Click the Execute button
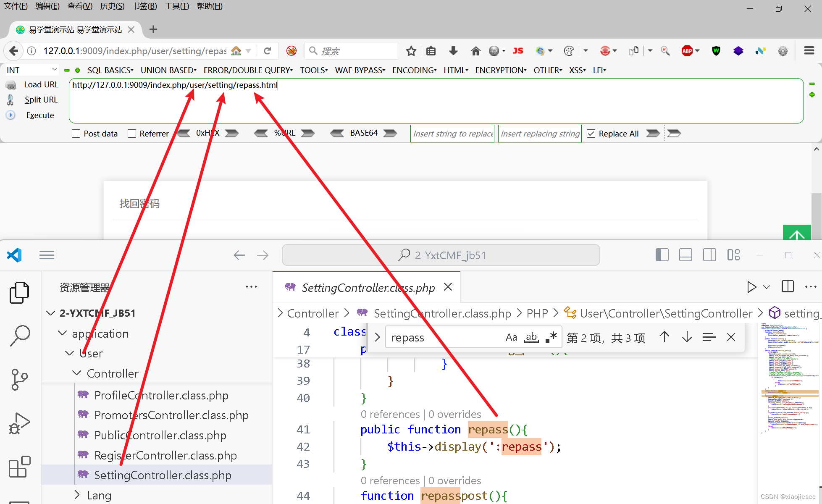 (39, 115)
